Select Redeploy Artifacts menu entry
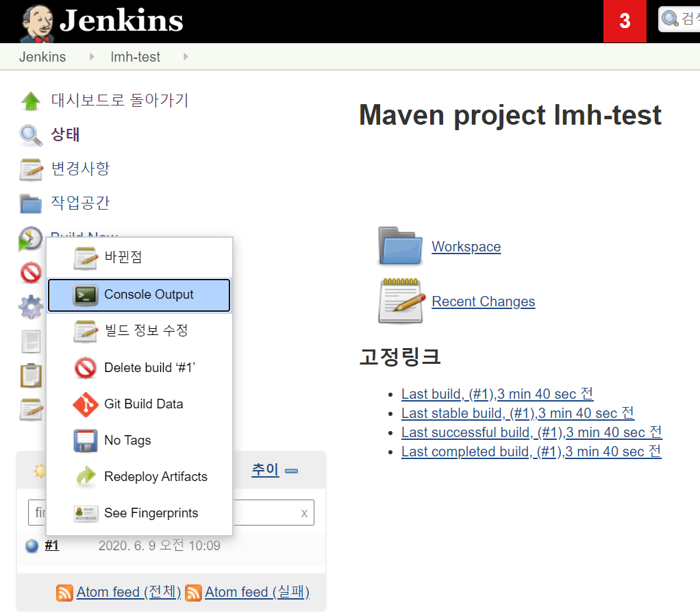700x616 pixels. point(139,477)
